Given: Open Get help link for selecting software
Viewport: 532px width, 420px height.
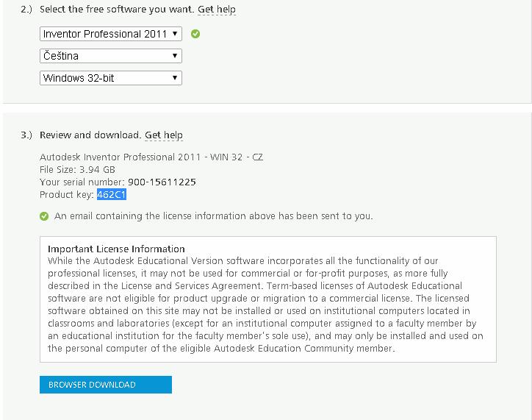Looking at the screenshot, I should [x=217, y=10].
